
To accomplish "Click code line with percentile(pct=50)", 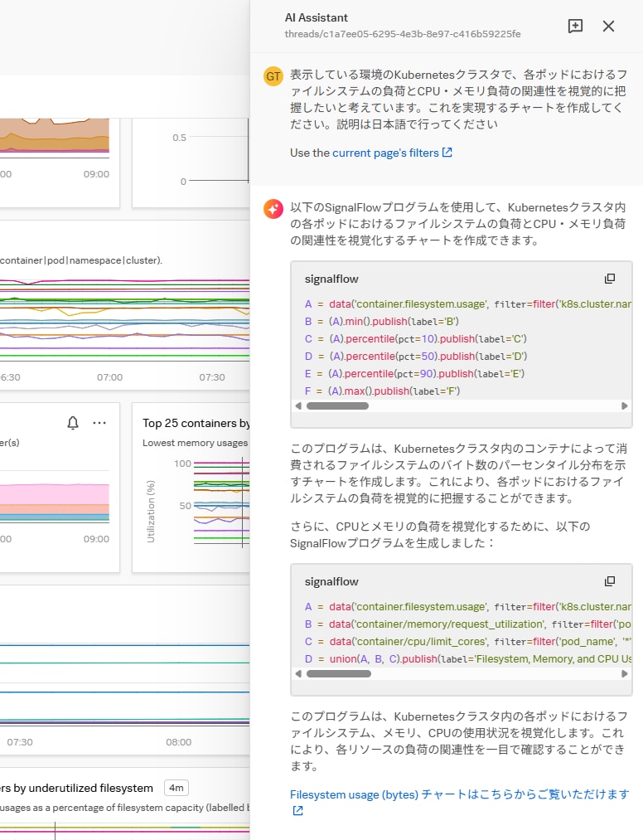I will click(x=415, y=357).
